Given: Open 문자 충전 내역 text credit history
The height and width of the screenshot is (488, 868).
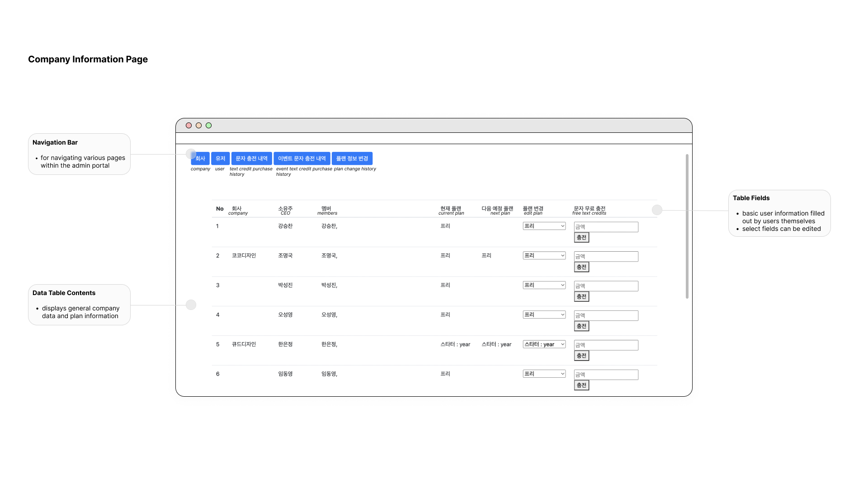Looking at the screenshot, I should click(251, 159).
